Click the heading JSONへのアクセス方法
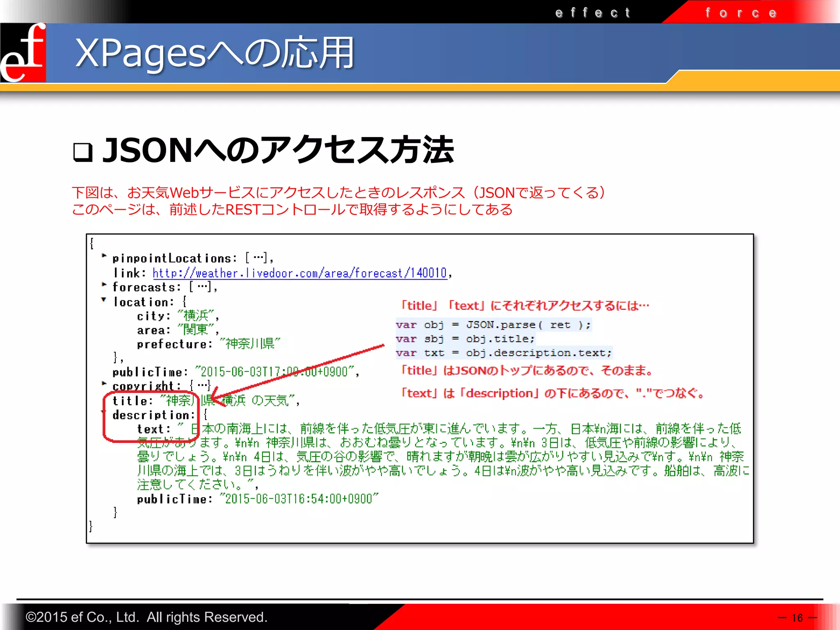Screen dimensions: 840x630 click(278, 150)
